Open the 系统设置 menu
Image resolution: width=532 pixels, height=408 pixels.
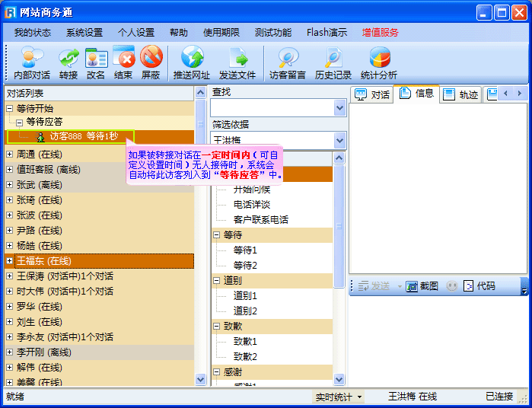(x=84, y=33)
